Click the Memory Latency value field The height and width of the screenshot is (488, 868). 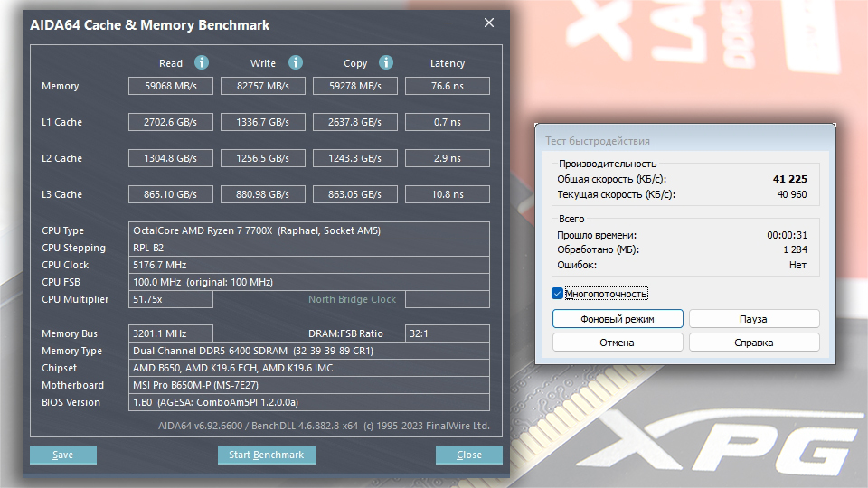pos(448,86)
